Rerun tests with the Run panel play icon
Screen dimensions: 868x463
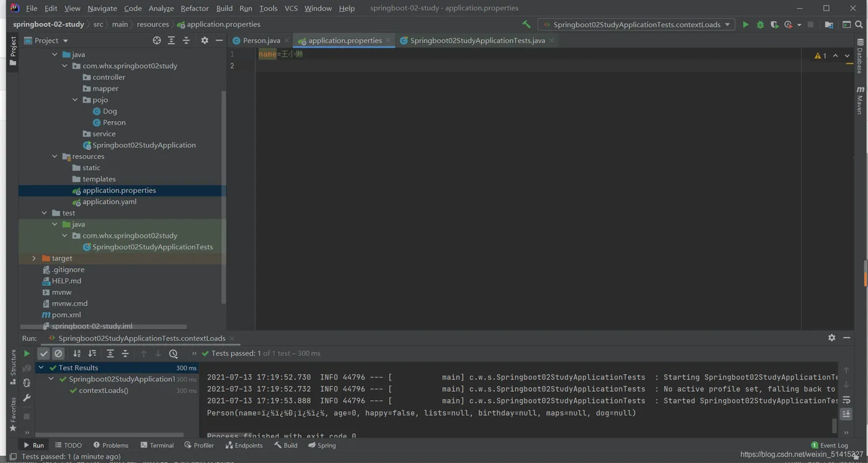point(27,353)
